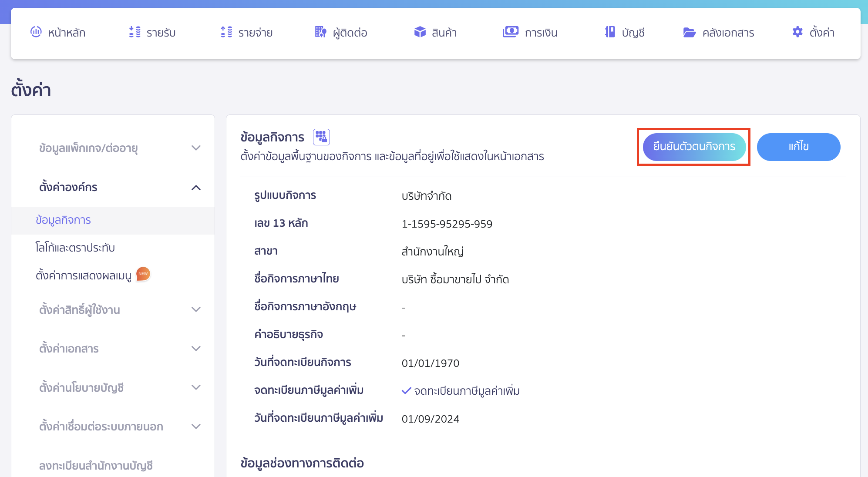This screenshot has width=868, height=477.
Task: Click the ยืนยันตัวตนกิจการ verification button
Action: point(694,147)
